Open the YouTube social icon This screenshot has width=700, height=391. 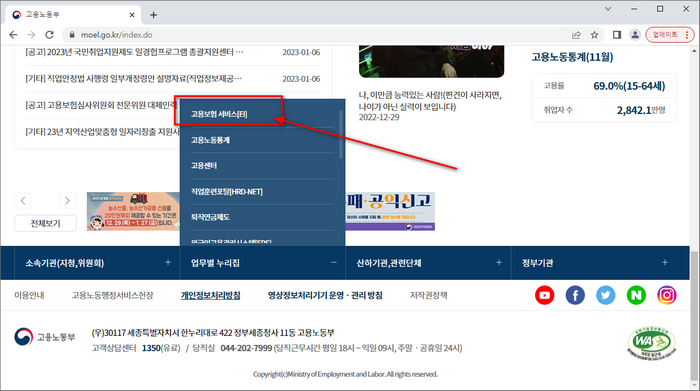pos(545,295)
